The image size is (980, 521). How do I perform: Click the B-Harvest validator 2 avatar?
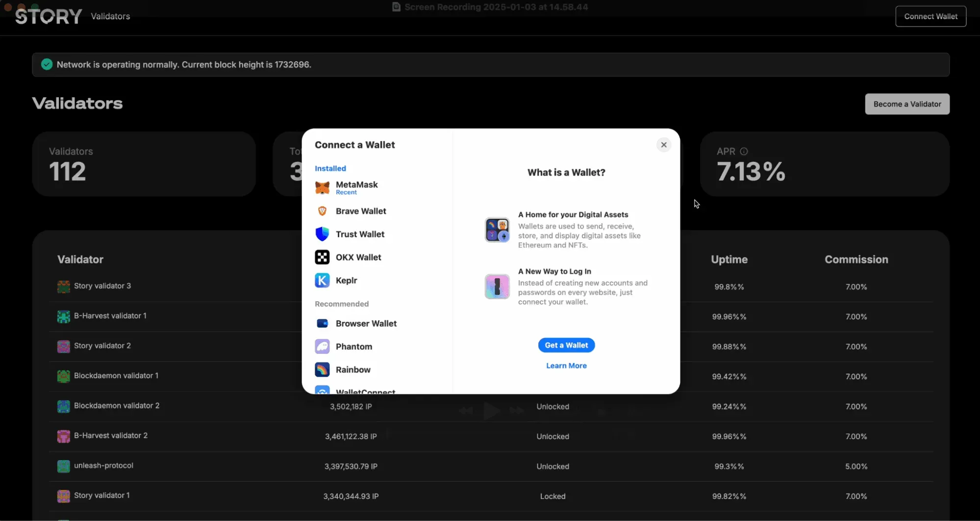tap(64, 436)
